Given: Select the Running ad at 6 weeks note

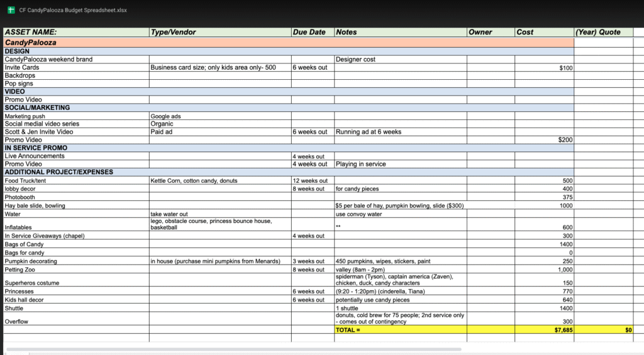Looking at the screenshot, I should pos(401,132).
